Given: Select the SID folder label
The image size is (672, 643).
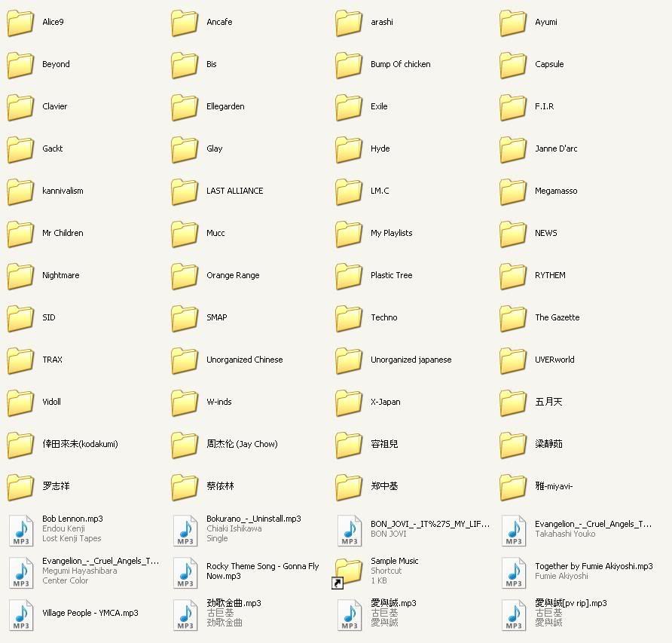Looking at the screenshot, I should 48,317.
